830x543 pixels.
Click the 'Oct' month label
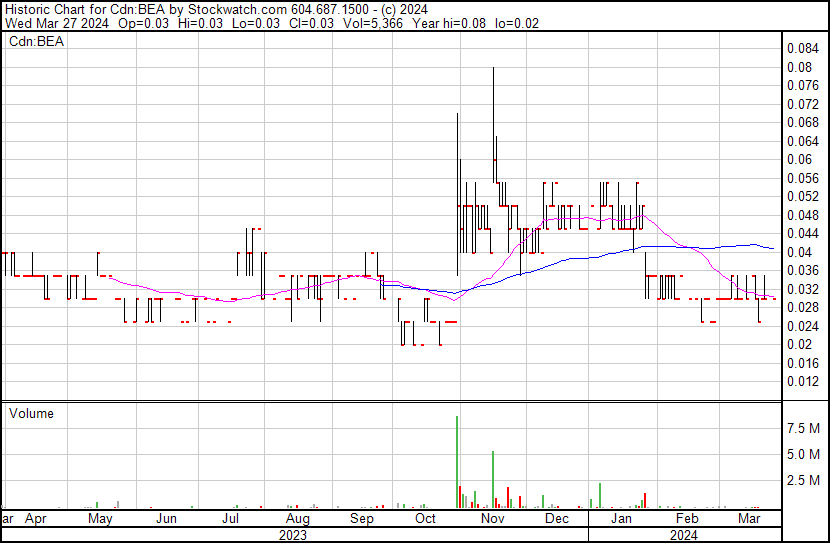point(425,519)
